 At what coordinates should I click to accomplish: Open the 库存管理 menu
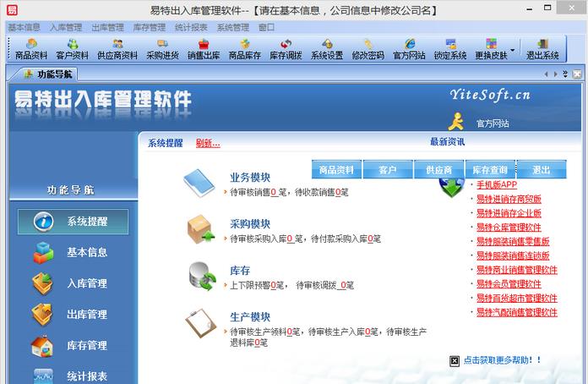pos(150,27)
